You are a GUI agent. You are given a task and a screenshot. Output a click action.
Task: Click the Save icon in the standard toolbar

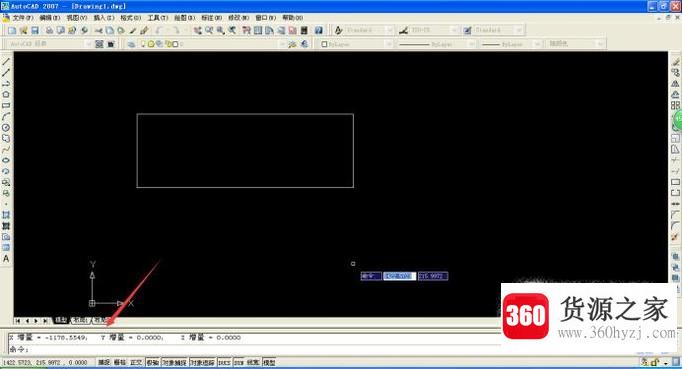tap(35, 30)
